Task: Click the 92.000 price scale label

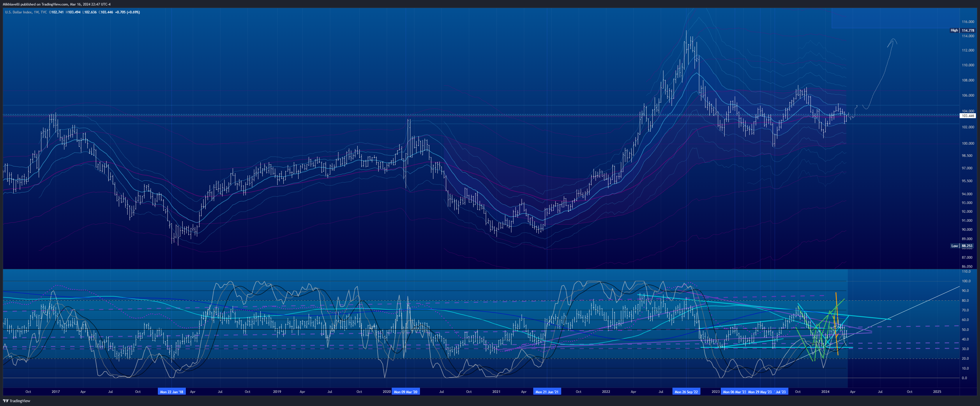Action: click(x=967, y=211)
